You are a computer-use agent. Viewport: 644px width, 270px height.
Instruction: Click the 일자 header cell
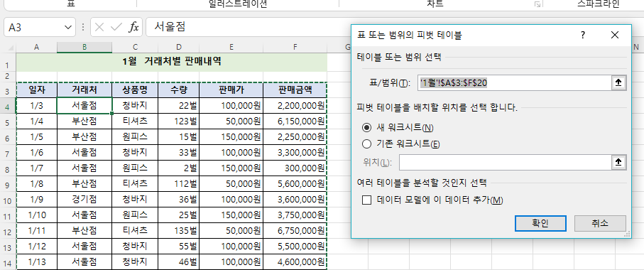point(36,90)
